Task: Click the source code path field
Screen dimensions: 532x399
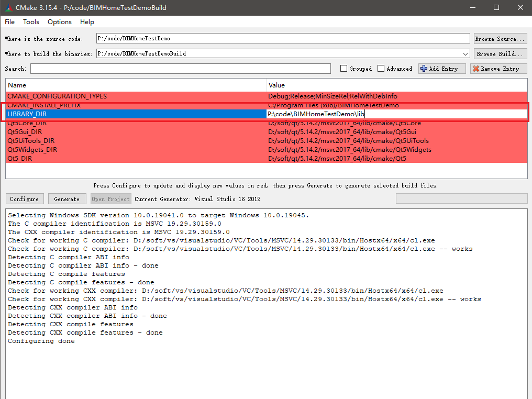Action: [283, 39]
